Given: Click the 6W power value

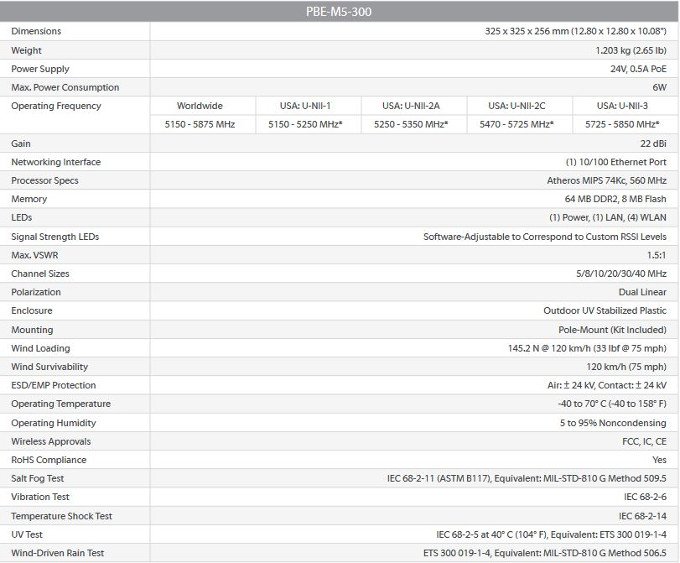Looking at the screenshot, I should [659, 88].
